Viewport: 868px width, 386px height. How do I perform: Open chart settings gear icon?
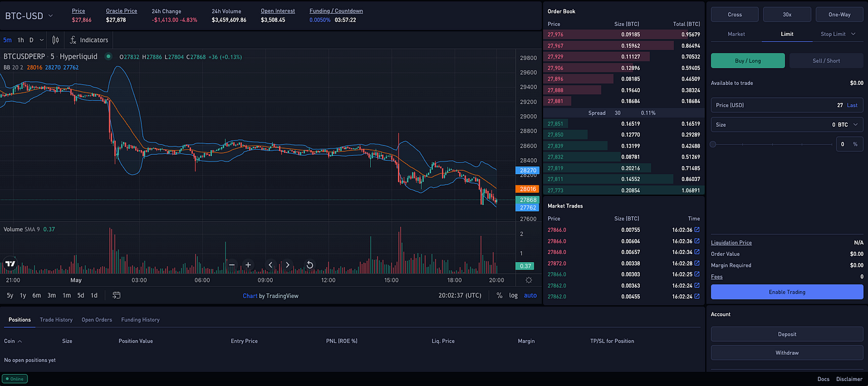[x=529, y=280]
